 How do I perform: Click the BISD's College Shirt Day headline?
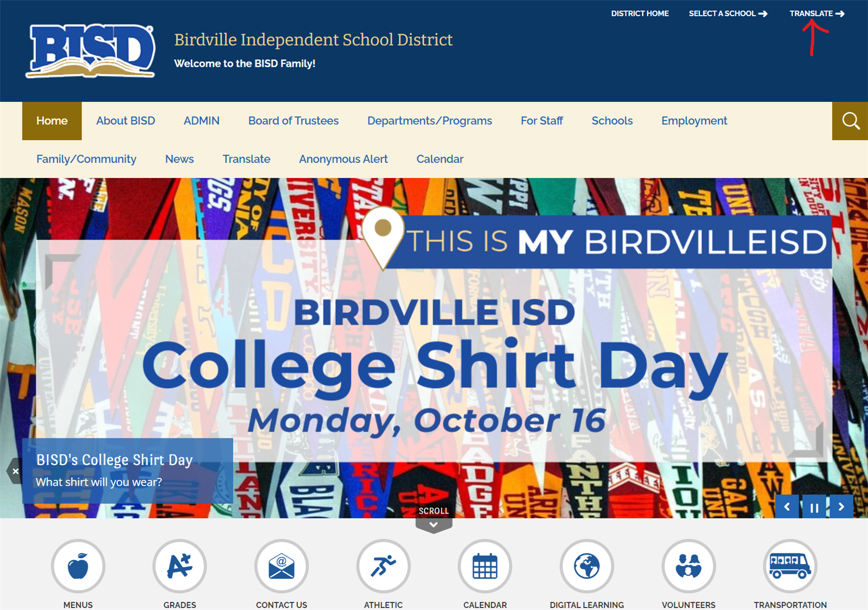click(x=114, y=460)
